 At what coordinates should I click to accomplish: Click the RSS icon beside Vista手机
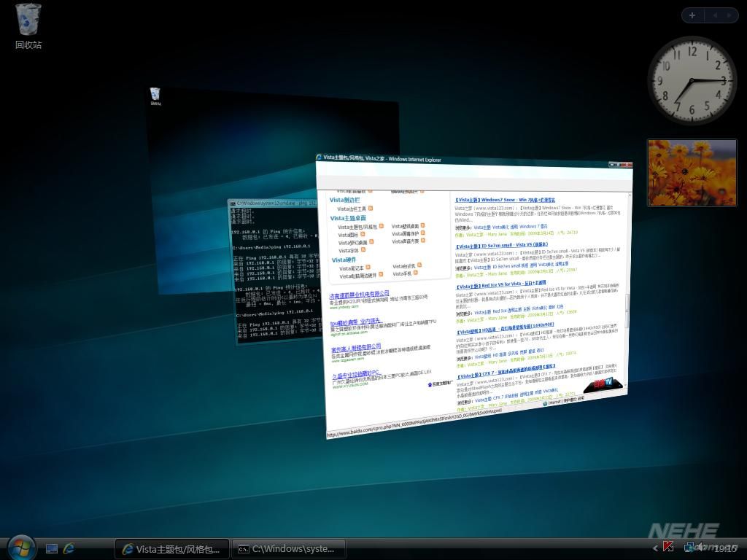pos(415,273)
